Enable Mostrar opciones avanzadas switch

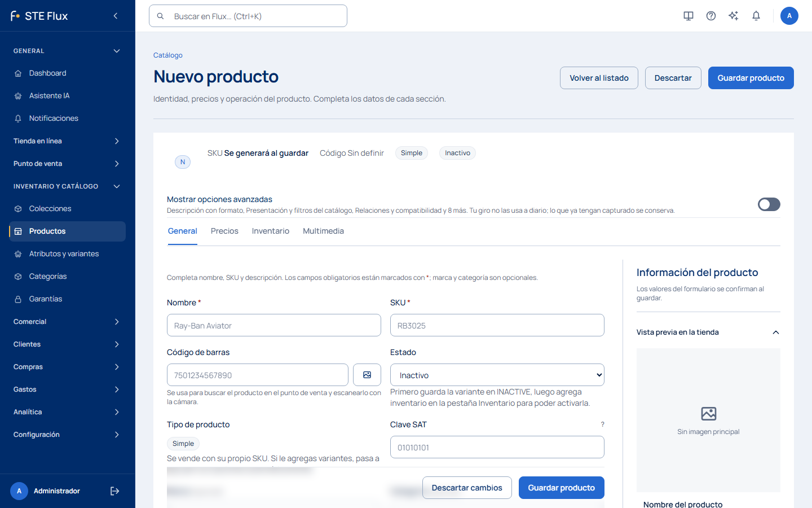(x=769, y=204)
